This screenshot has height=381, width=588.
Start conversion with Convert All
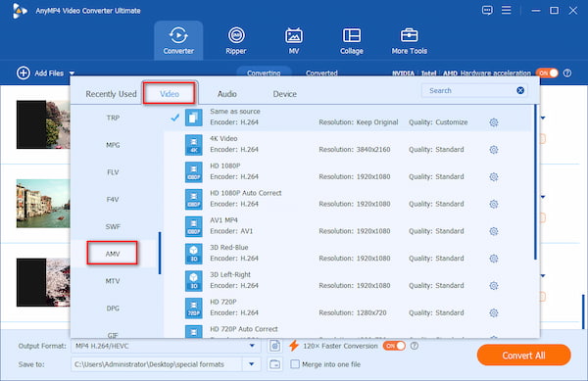(524, 356)
